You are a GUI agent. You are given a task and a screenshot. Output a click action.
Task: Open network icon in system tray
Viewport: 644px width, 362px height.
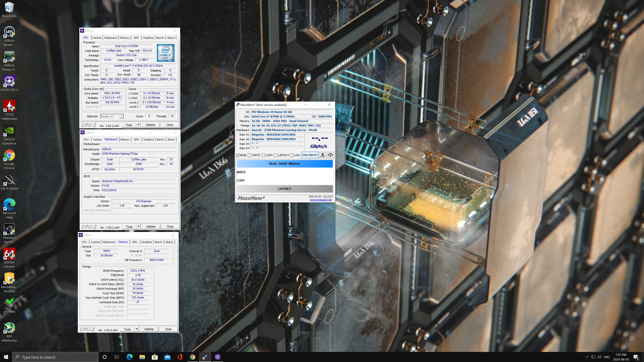click(593, 357)
